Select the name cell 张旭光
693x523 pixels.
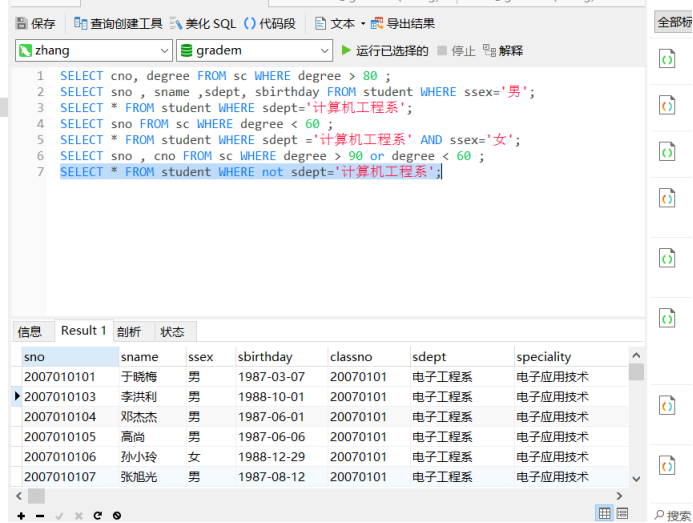(x=152, y=477)
